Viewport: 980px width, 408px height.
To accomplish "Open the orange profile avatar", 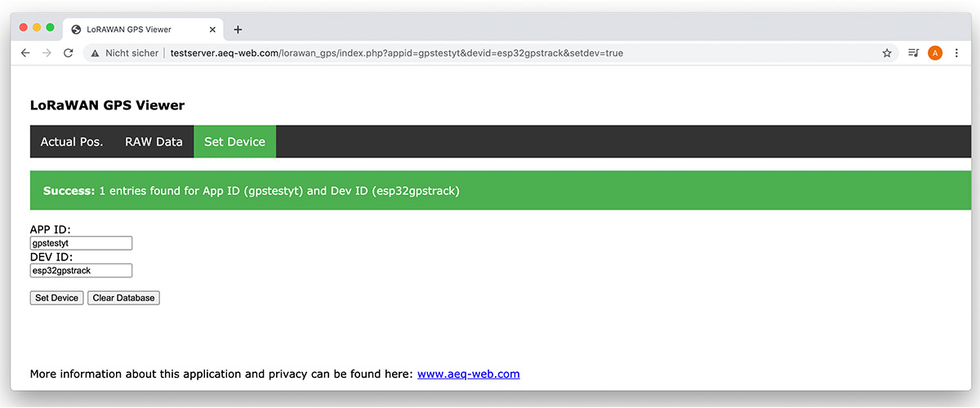I will click(x=935, y=53).
